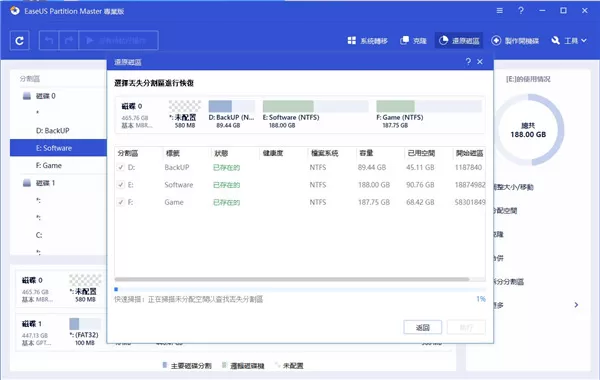Click resize/move option in right panel
Viewport: 600px width, 380px height.
click(x=513, y=187)
